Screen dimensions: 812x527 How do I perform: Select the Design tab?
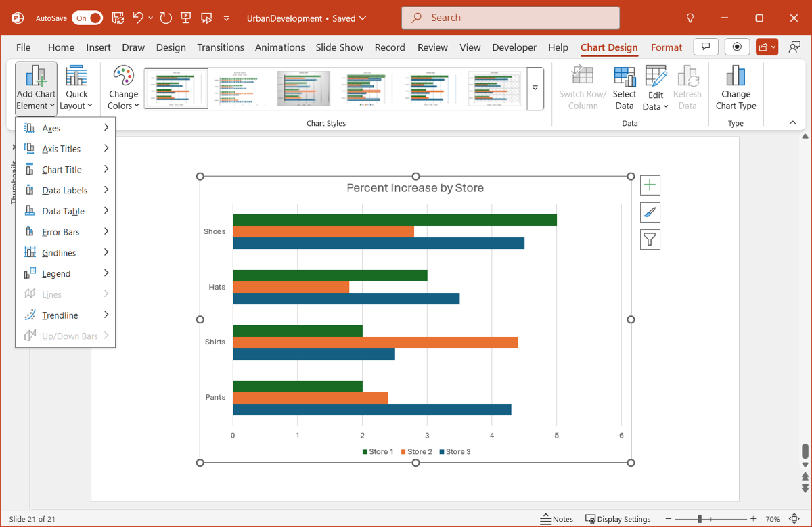pyautogui.click(x=171, y=47)
